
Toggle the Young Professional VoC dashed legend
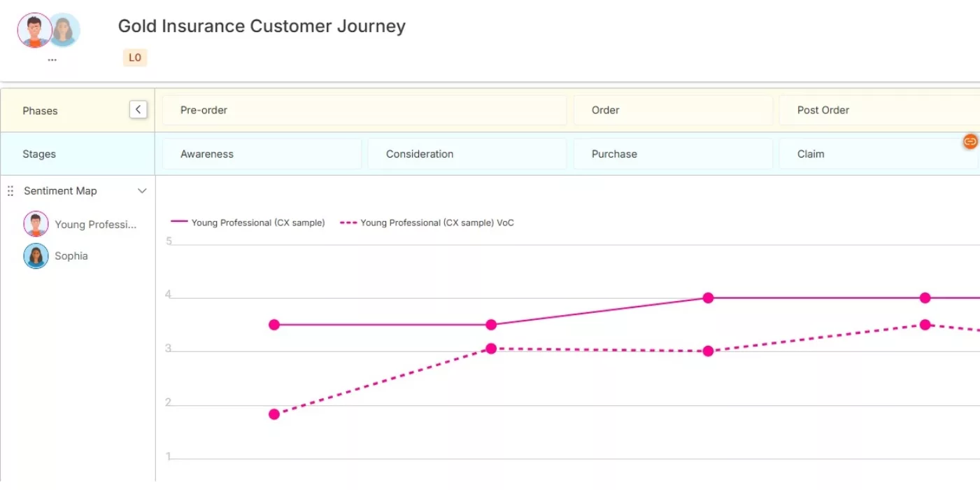pos(427,223)
